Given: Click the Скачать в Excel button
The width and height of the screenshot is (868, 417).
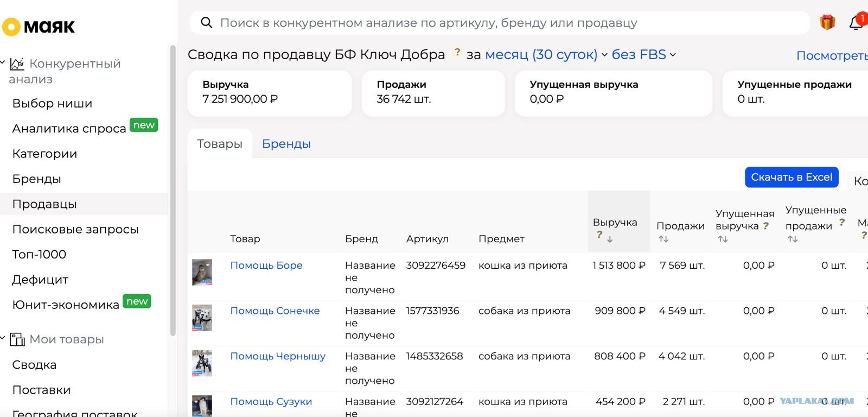Looking at the screenshot, I should tap(792, 177).
